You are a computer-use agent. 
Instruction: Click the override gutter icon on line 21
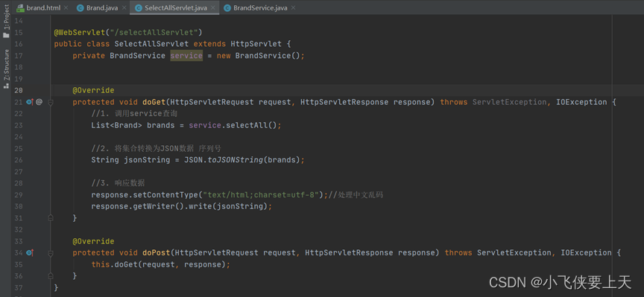coord(30,102)
